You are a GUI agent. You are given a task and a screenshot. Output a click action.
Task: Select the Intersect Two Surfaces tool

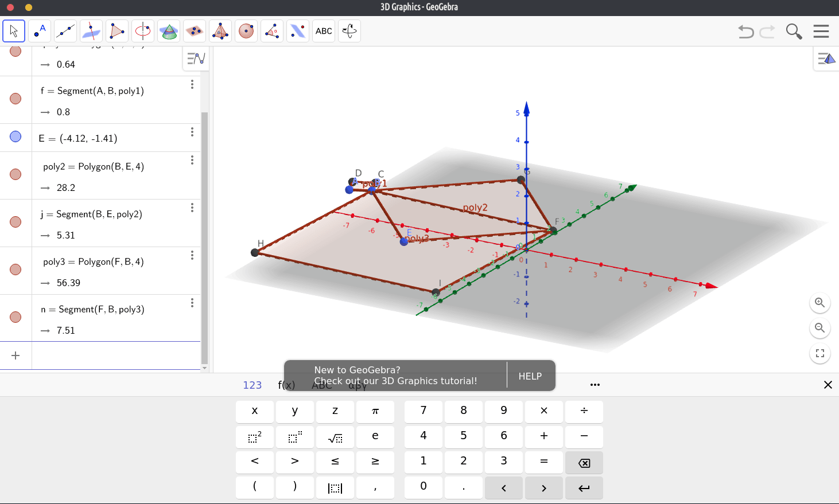tap(169, 31)
